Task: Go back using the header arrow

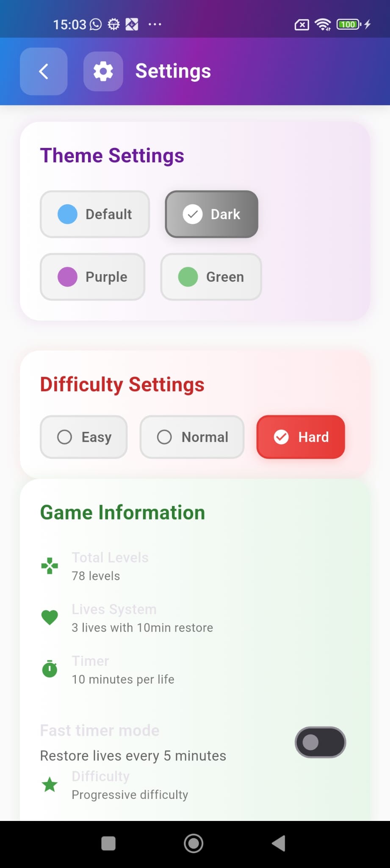Action: [44, 71]
